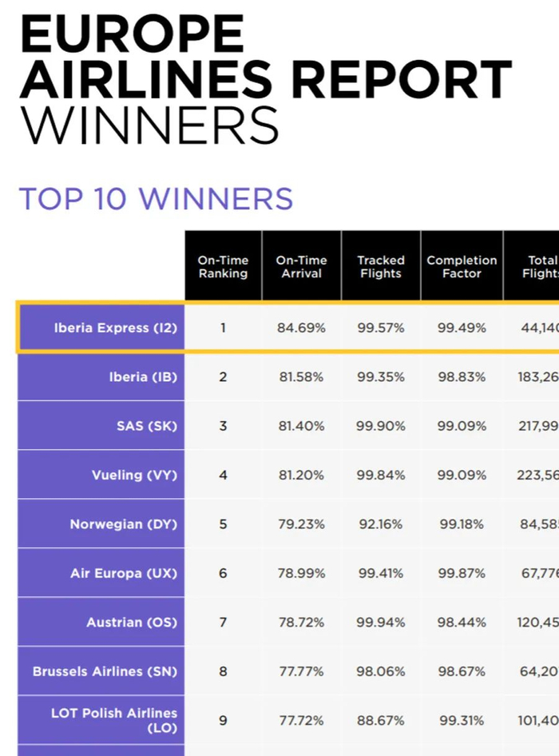Select the Norwegian (DY) airline label
The image size is (559, 756).
click(x=123, y=524)
